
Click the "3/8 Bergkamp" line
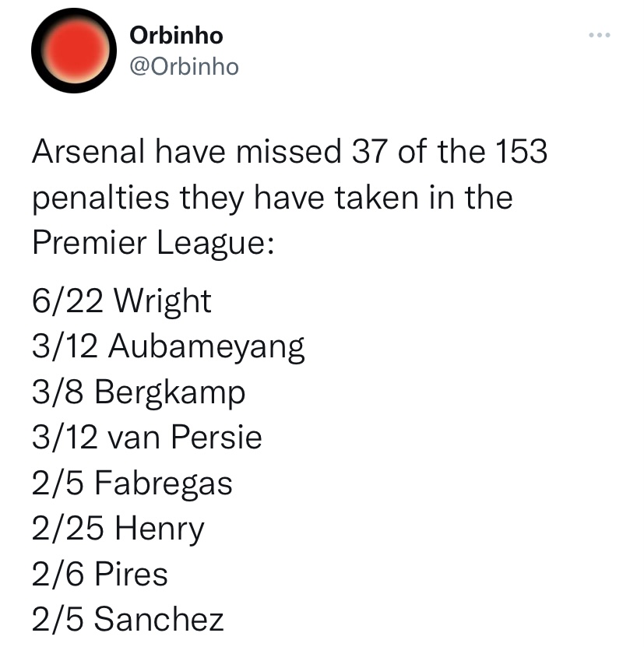click(x=139, y=392)
